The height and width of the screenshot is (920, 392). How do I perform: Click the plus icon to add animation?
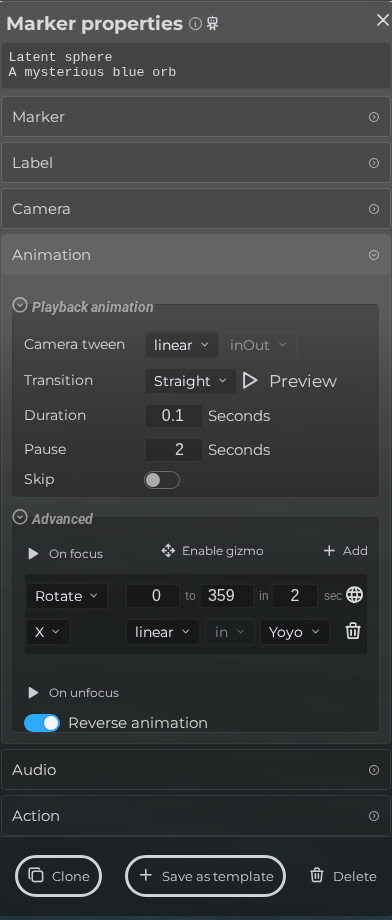pyautogui.click(x=329, y=550)
